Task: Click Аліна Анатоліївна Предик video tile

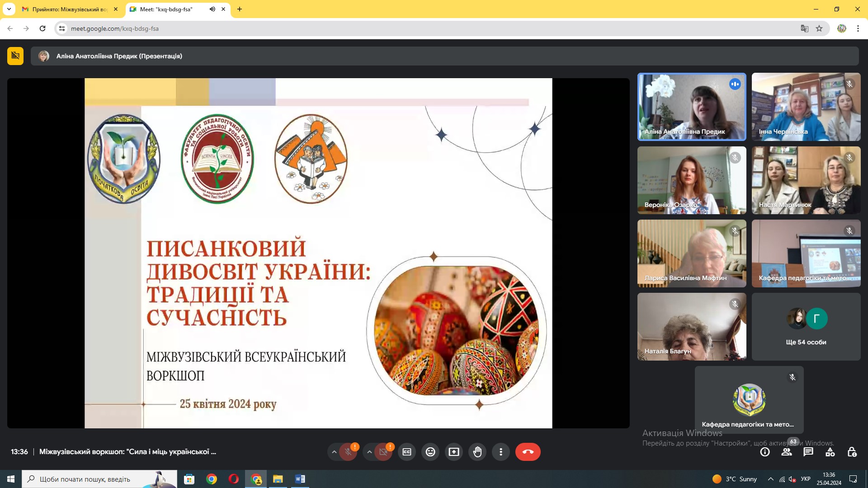Action: click(692, 107)
